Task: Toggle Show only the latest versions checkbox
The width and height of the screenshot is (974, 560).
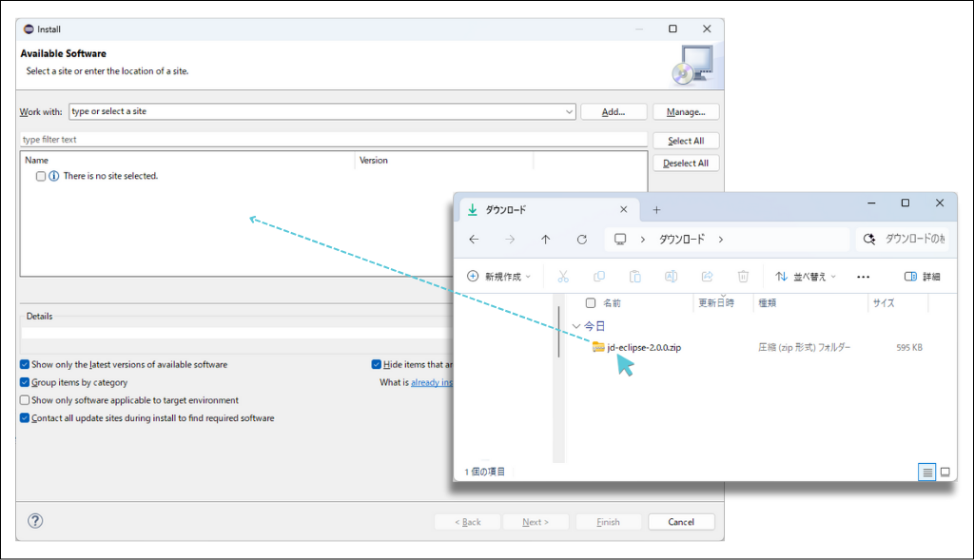Action: [x=25, y=364]
